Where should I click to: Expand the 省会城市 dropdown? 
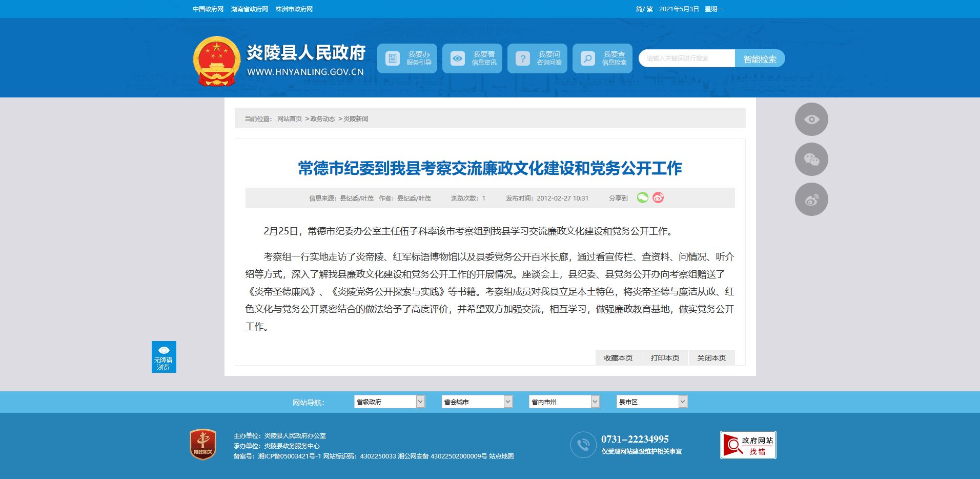tap(477, 402)
